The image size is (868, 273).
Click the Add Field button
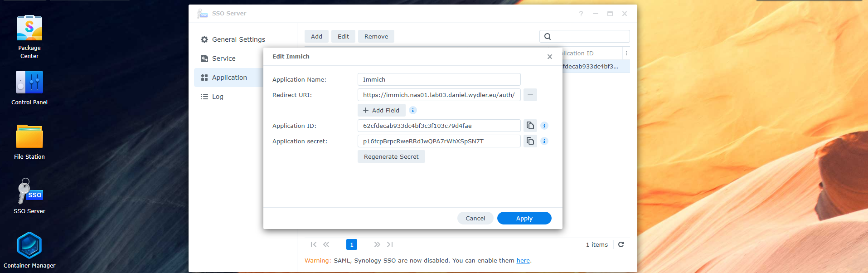coord(381,110)
